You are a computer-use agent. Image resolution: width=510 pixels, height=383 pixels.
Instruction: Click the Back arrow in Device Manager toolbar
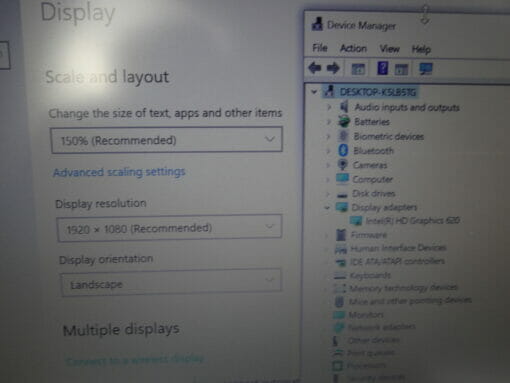pos(315,68)
